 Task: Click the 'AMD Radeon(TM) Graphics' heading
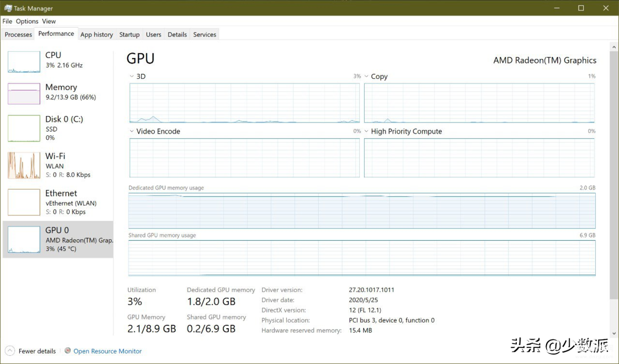point(545,60)
